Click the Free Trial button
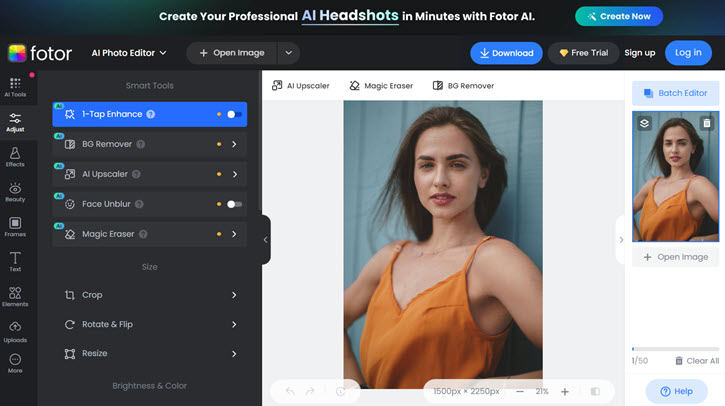The height and width of the screenshot is (406, 725). [583, 53]
